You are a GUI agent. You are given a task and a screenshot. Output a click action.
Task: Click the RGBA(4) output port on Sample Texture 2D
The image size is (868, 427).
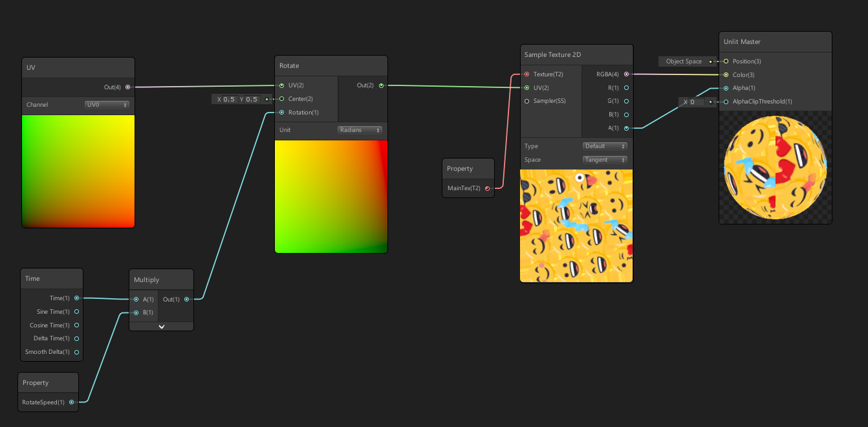[x=625, y=74]
